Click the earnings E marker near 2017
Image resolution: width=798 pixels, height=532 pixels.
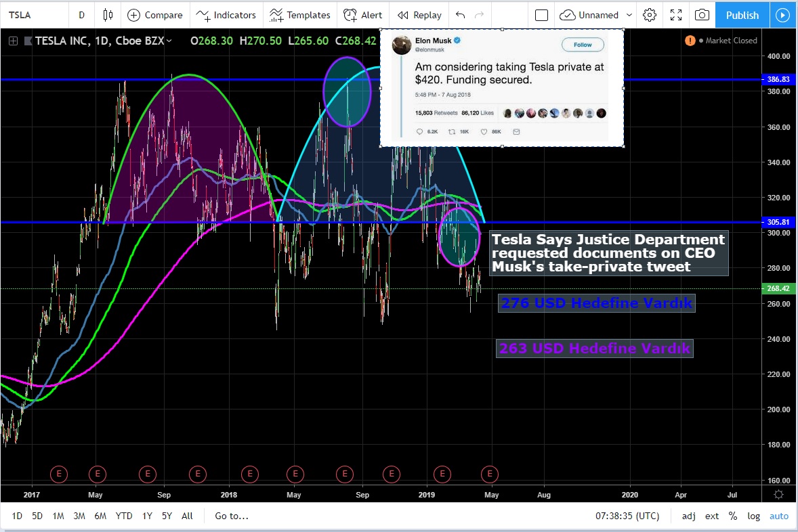(59, 474)
